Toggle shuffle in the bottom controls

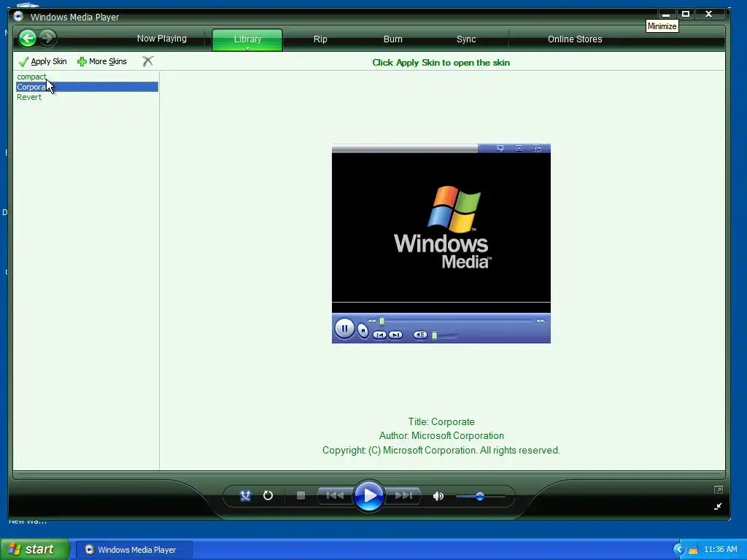(245, 496)
